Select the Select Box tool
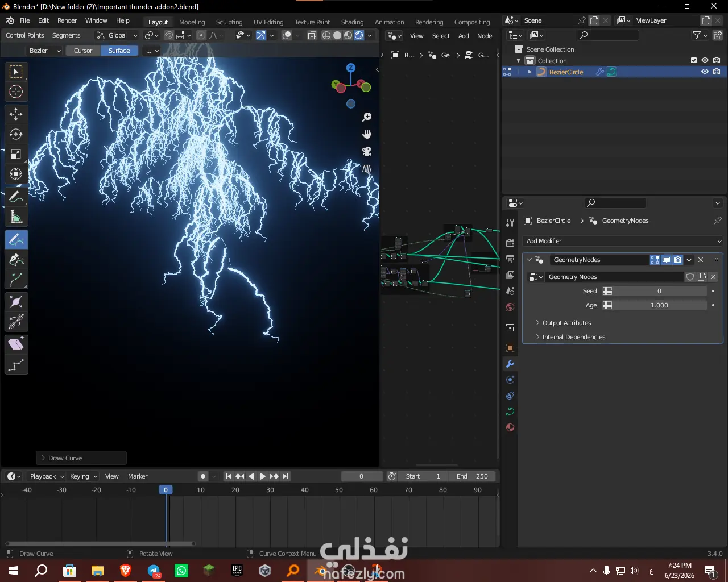The width and height of the screenshot is (728, 582). [x=16, y=72]
